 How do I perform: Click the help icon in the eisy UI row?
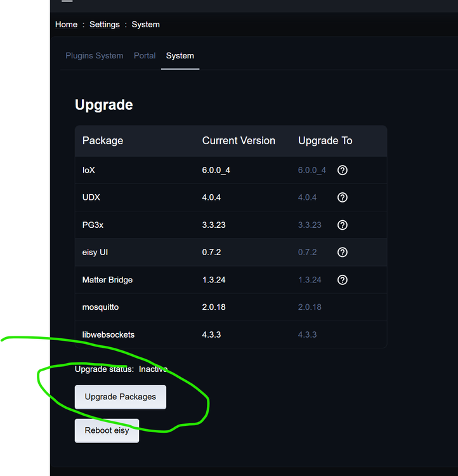pos(343,252)
